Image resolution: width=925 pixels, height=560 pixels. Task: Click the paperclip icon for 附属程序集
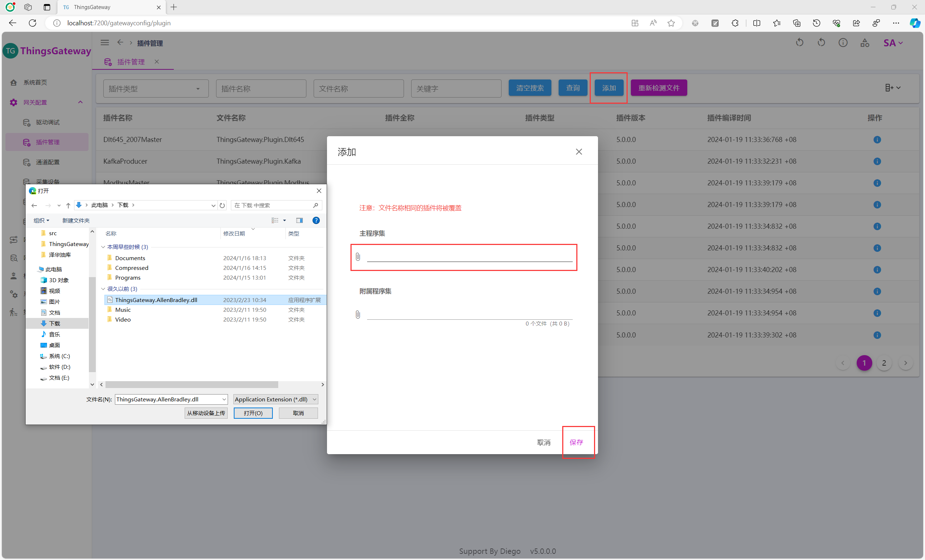pos(358,315)
